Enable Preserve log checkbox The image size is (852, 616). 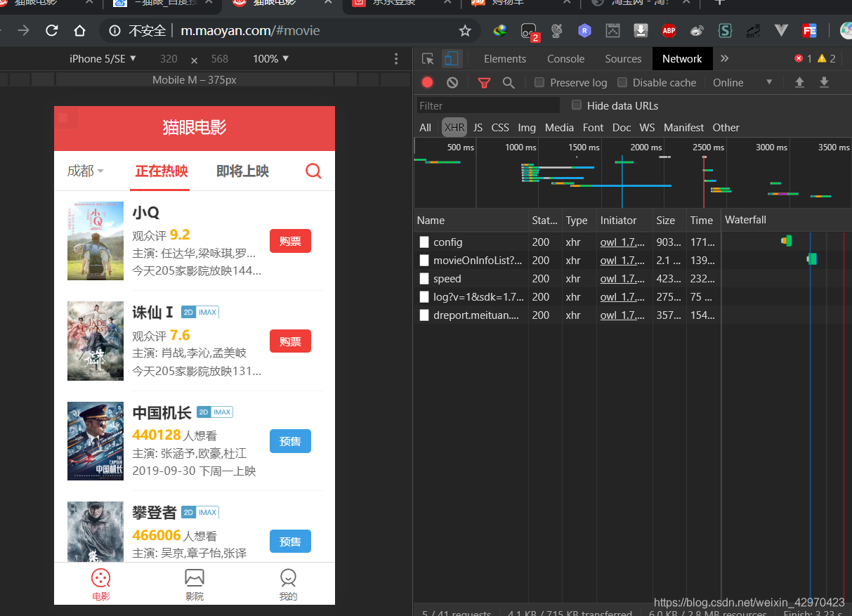point(539,82)
